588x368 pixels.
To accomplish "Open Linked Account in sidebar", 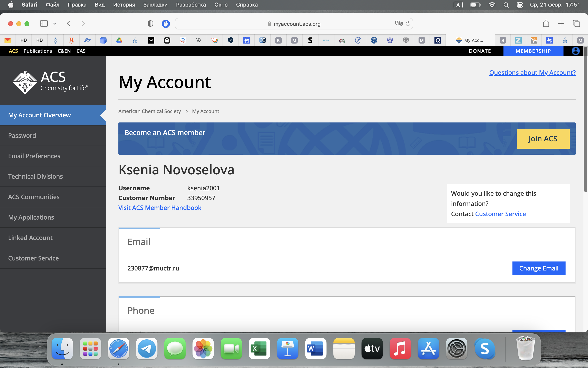I will point(53,238).
